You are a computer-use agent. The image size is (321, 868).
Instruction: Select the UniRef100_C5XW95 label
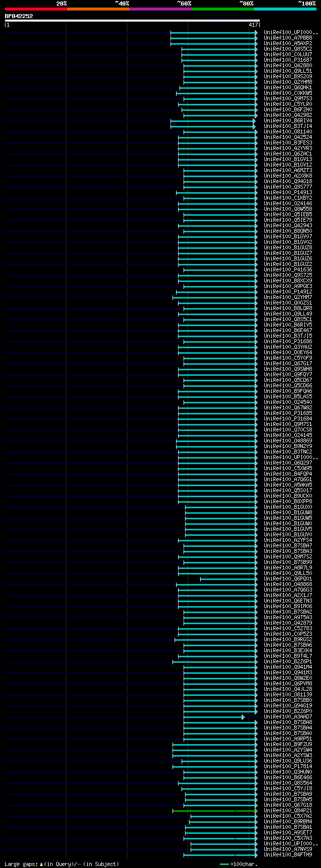(x=288, y=468)
